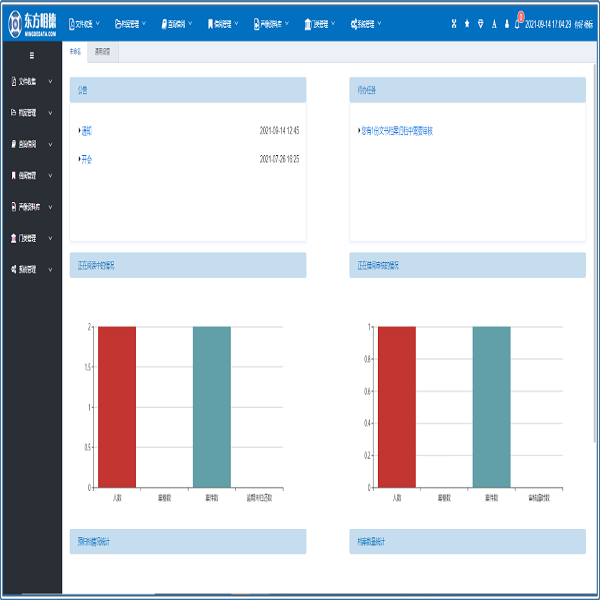Click the star icon in top bar
600x600 pixels.
pos(467,23)
